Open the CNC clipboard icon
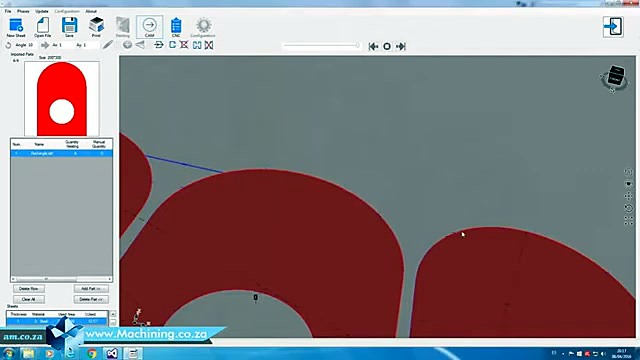Screen dimensions: 640x360 pos(176,26)
